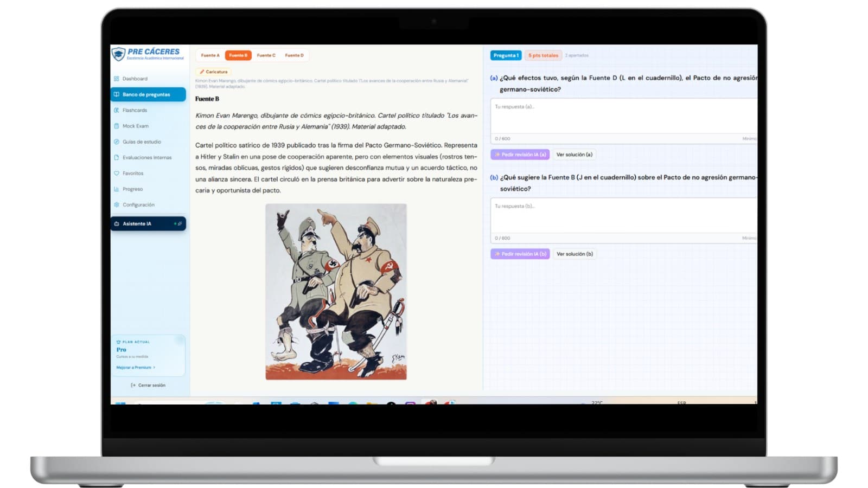Click the '2 apartados' text
868x488 pixels.
pos(577,55)
